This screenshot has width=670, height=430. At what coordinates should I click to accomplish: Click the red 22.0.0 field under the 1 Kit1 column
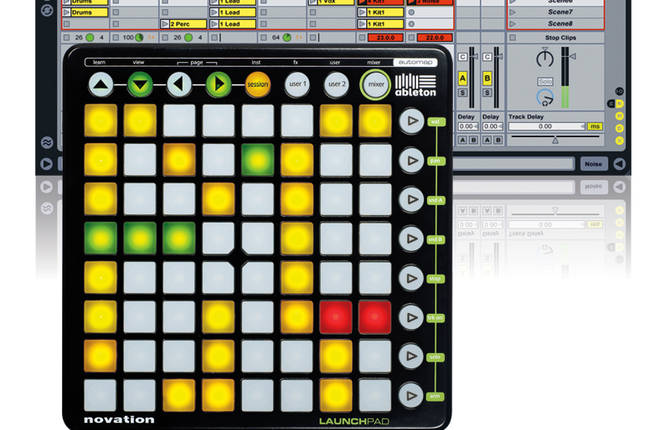click(435, 38)
